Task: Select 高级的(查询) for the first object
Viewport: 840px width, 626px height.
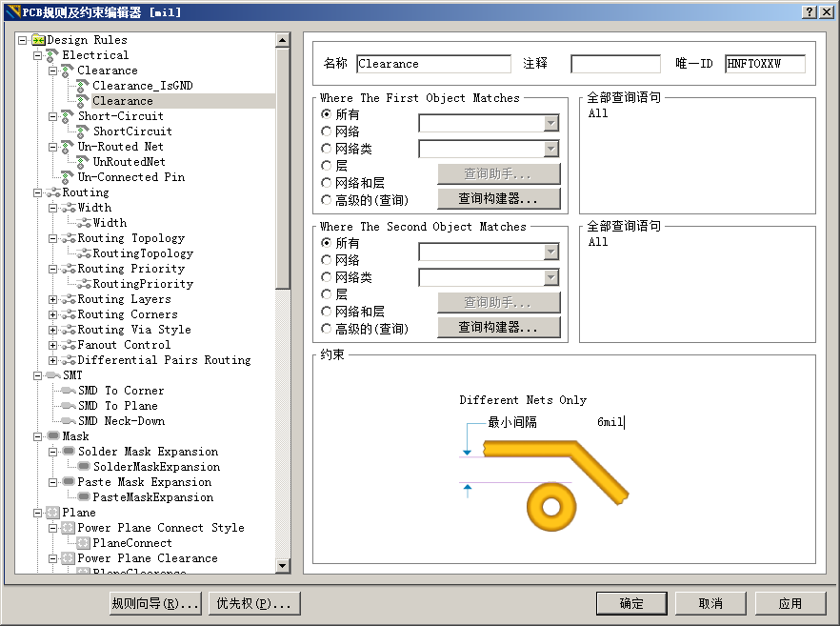Action: [x=326, y=200]
